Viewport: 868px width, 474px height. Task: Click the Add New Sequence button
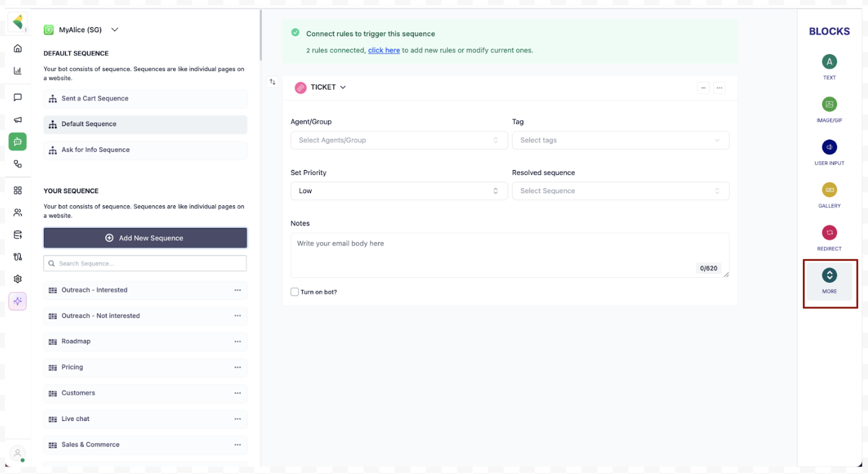[x=145, y=238]
